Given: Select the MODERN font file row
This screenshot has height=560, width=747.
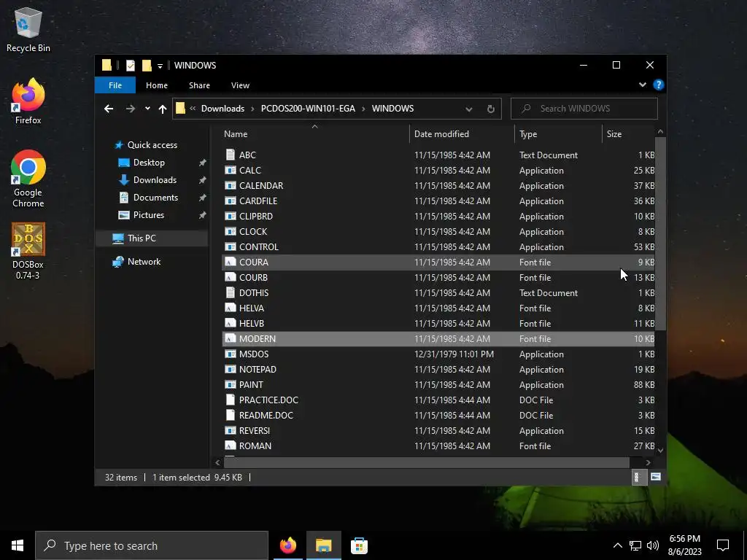Looking at the screenshot, I should (438, 338).
